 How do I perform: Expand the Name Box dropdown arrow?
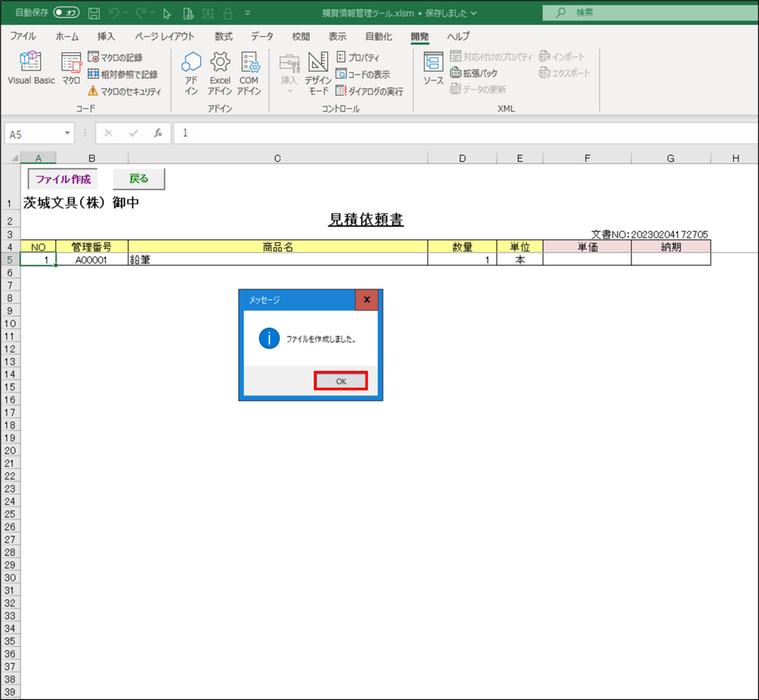67,133
